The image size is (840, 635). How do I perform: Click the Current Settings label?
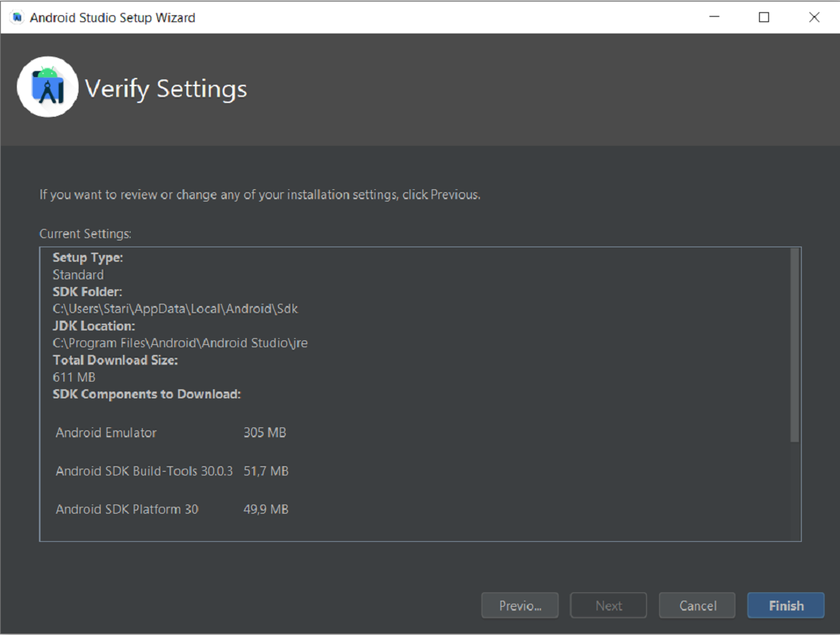tap(86, 234)
